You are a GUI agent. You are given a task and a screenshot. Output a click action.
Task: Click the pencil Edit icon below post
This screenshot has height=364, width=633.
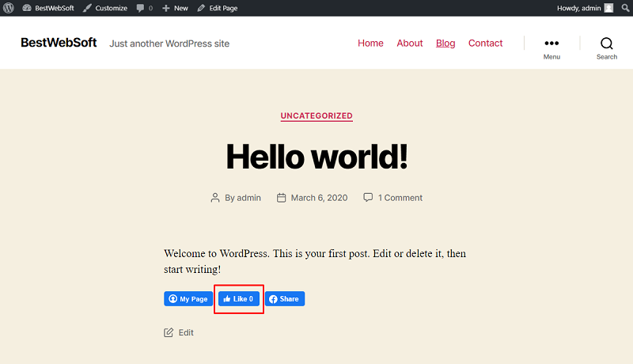coord(169,332)
